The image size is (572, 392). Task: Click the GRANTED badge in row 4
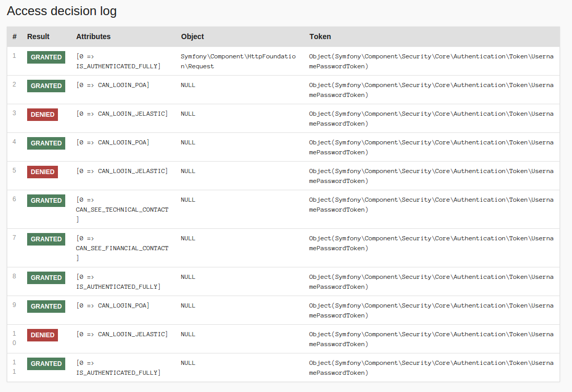click(46, 143)
